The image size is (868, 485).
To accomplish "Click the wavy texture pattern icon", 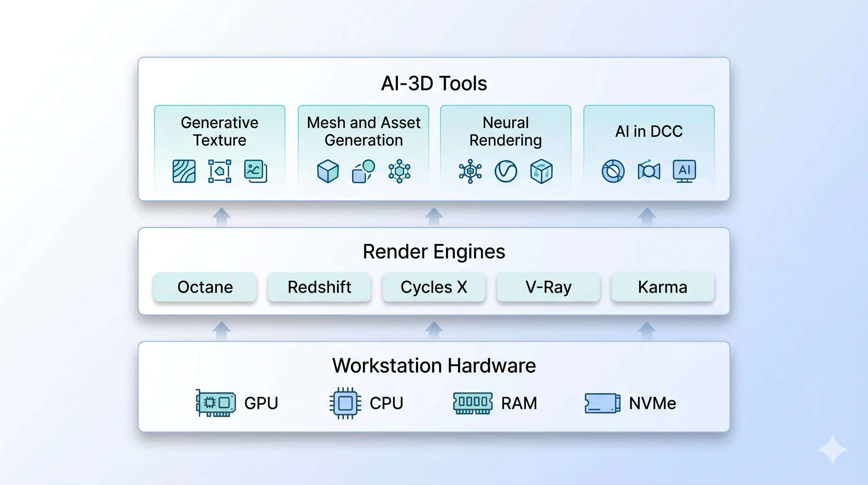I will pos(184,171).
